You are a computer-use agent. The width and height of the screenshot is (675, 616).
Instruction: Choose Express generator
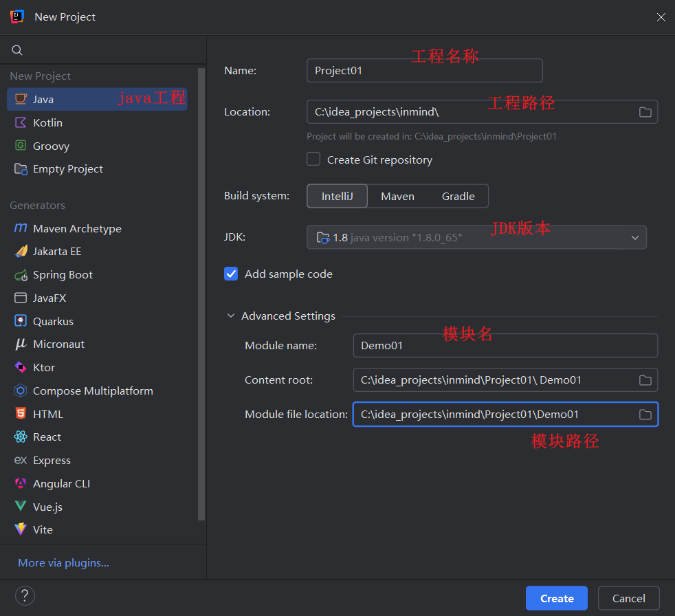(x=98, y=460)
